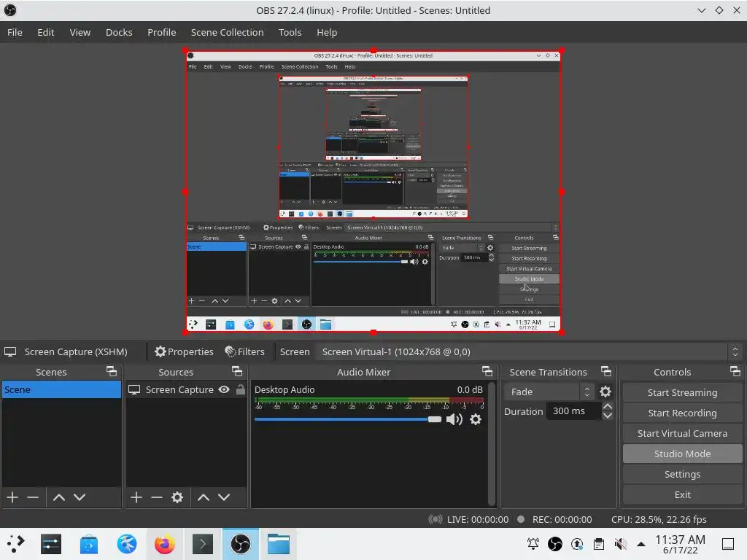
Task: Move source down in Sources list
Action: 224,497
